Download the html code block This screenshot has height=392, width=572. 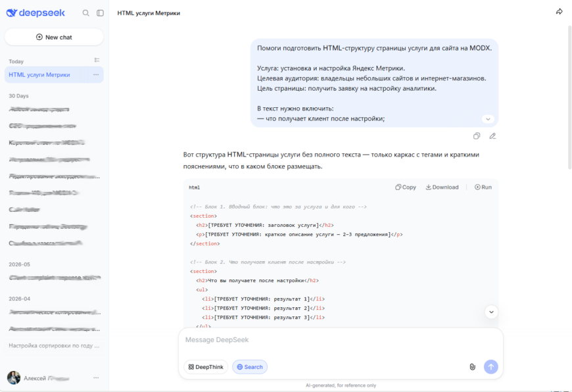click(x=442, y=187)
